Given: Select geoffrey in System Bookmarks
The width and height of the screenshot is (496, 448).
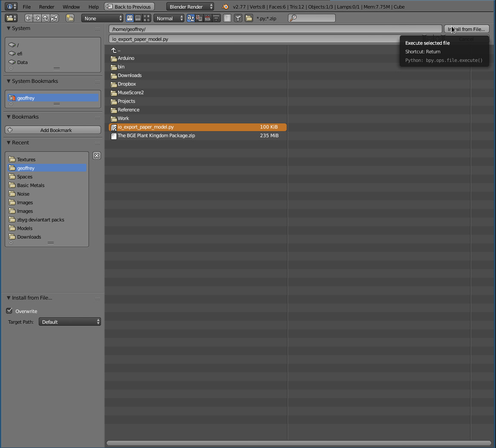Looking at the screenshot, I should click(x=53, y=98).
